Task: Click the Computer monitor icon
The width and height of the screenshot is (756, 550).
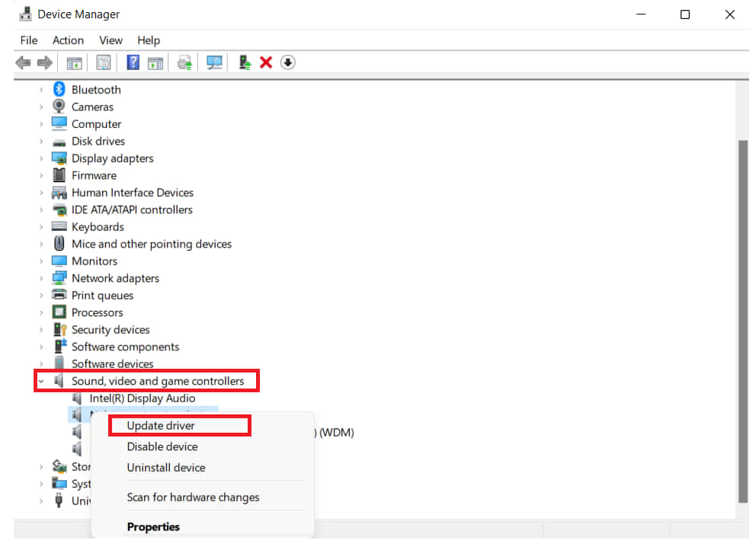Action: point(59,124)
